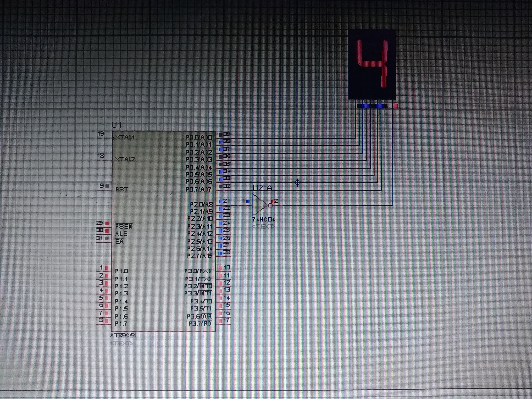Click the EA pin label
Screen dimensions: 532x399
pyautogui.click(x=119, y=241)
